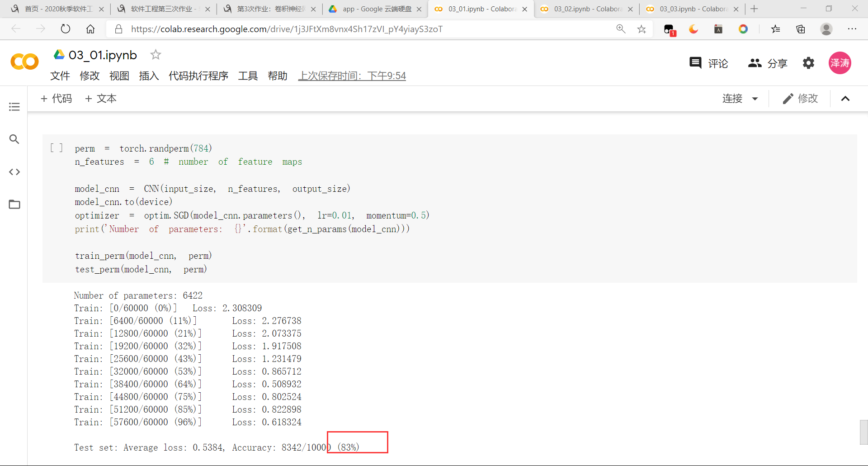Open the user account avatar 泽涛
This screenshot has height=466, width=868.
pyautogui.click(x=840, y=63)
